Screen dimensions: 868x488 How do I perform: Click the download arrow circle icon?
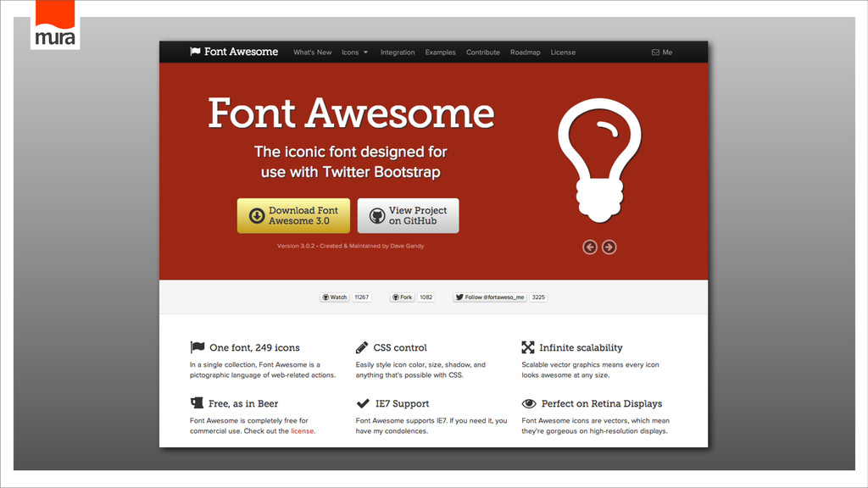[256, 216]
